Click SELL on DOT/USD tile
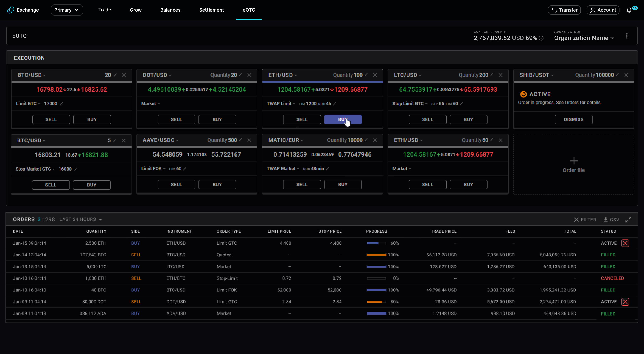Image resolution: width=644 pixels, height=354 pixels. point(176,119)
